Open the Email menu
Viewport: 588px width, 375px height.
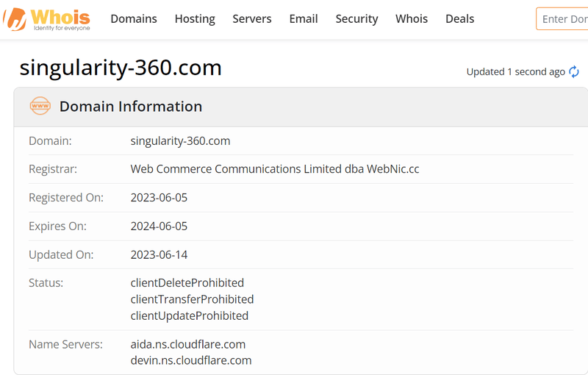click(304, 19)
